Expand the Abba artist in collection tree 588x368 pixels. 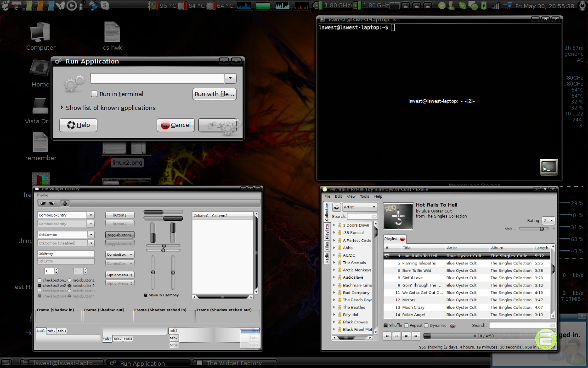(x=334, y=248)
